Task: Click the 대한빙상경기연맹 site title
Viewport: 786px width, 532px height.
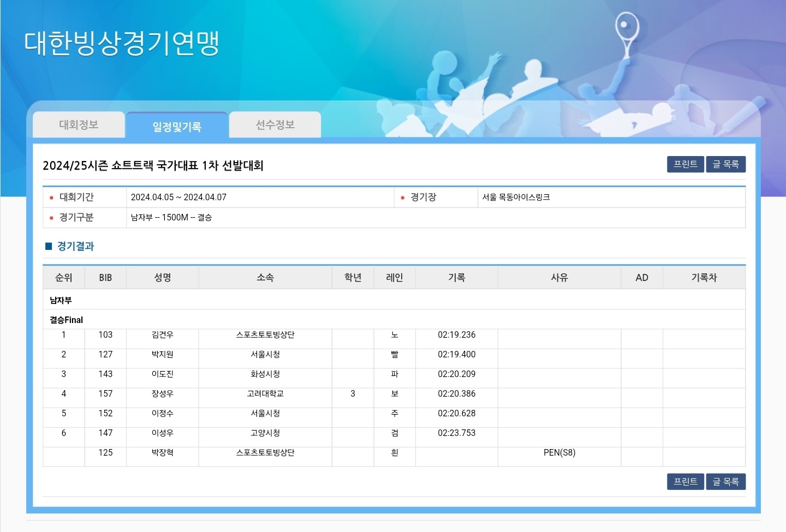Action: click(122, 44)
